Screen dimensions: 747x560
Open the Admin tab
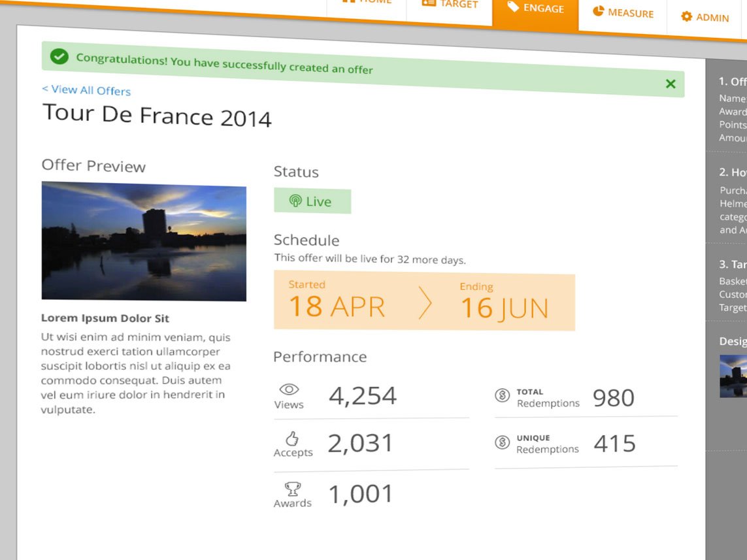pyautogui.click(x=705, y=17)
